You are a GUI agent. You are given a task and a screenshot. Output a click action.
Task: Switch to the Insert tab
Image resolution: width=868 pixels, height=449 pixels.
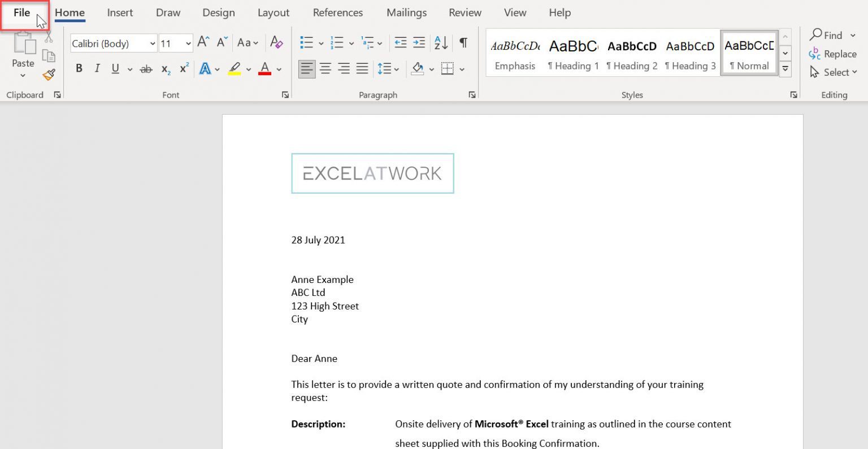coord(120,12)
